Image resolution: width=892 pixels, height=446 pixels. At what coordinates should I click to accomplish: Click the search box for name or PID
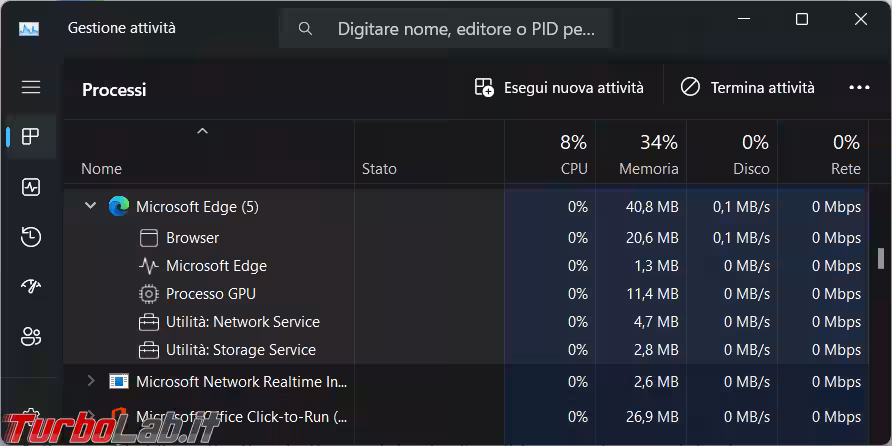pos(446,29)
